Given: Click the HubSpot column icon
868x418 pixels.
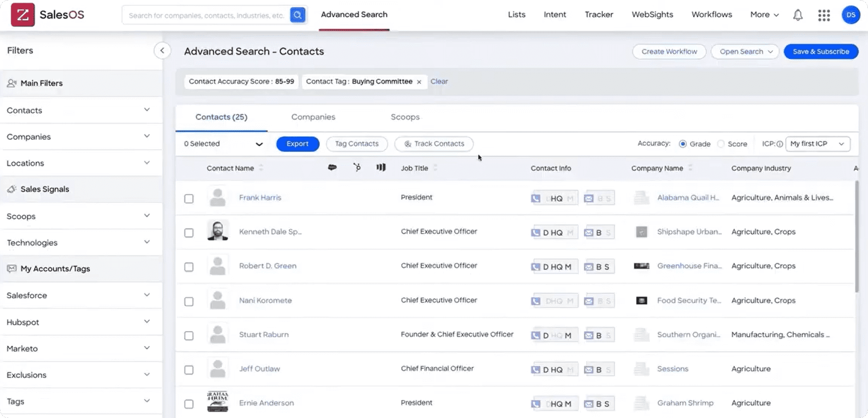Looking at the screenshot, I should [x=357, y=168].
